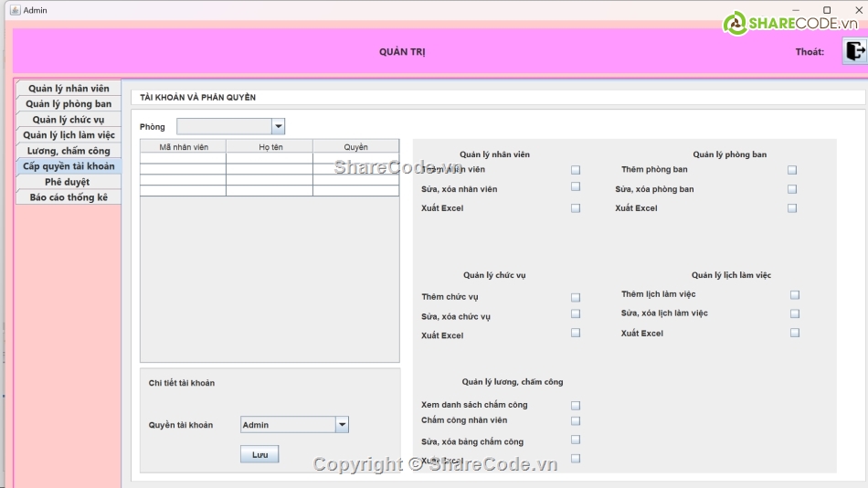Click the Thoát exit door icon

(x=854, y=51)
